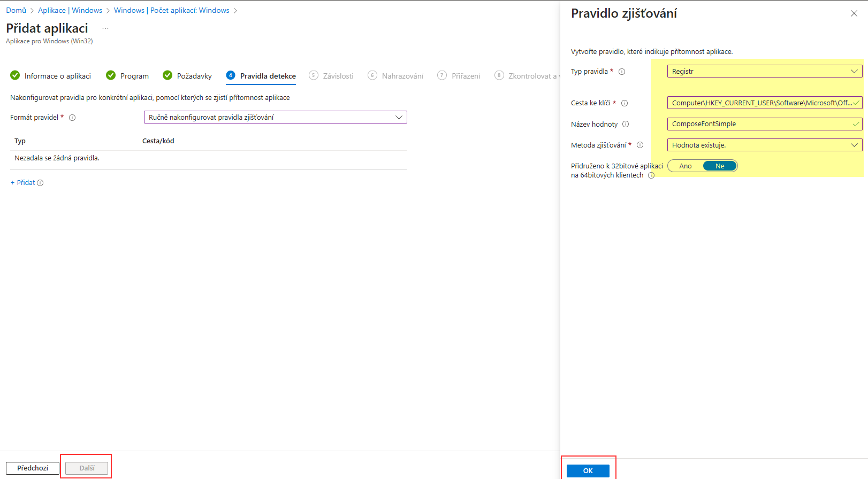The height and width of the screenshot is (479, 868).
Task: Click info icon next to Typ pravidla
Action: 622,72
